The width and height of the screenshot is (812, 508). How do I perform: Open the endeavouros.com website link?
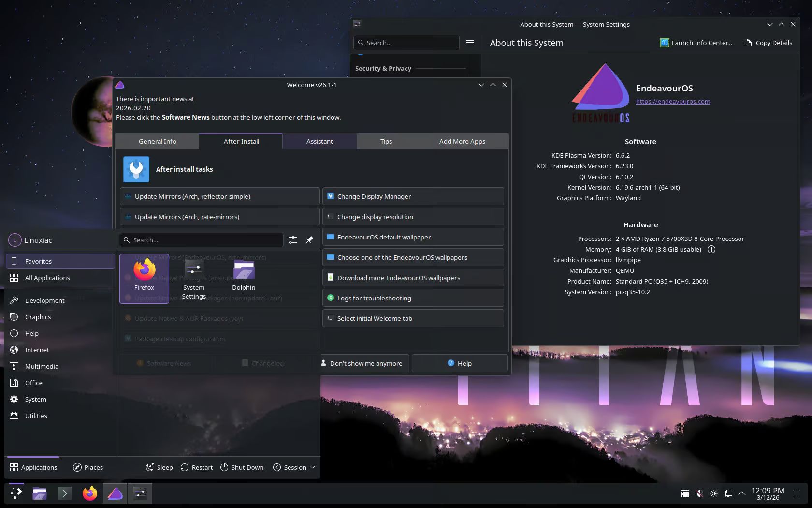tap(673, 101)
